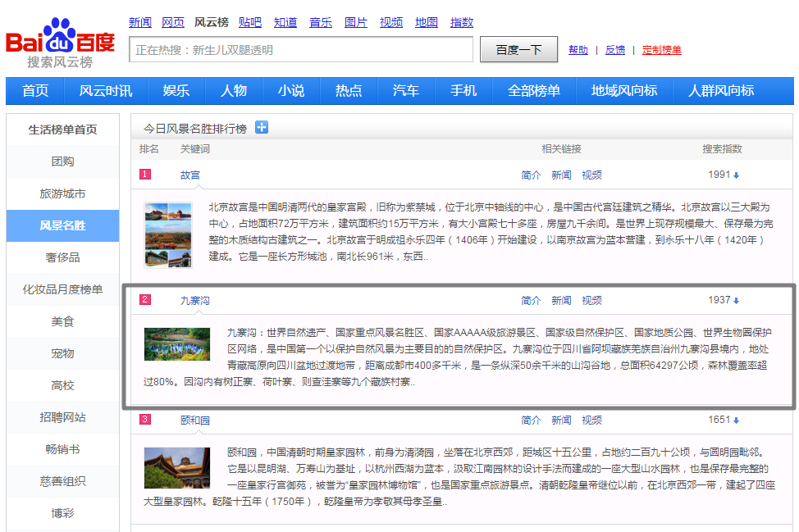799x532 pixels.
Task: Open the 九寨沟 keyword link
Action: point(195,300)
